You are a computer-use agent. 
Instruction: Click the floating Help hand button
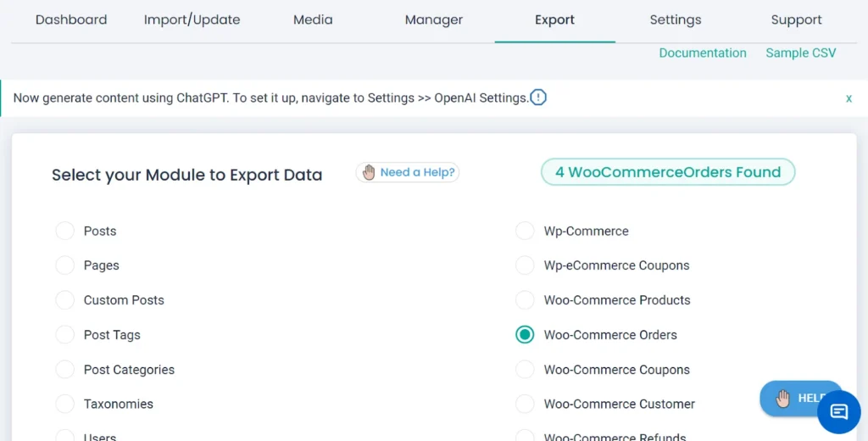pyautogui.click(x=793, y=398)
